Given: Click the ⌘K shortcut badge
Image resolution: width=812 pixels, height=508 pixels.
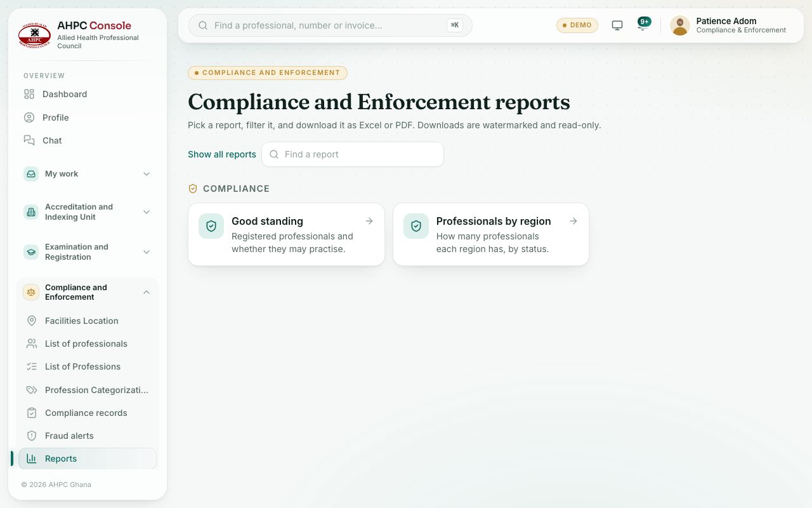Looking at the screenshot, I should click(x=454, y=25).
